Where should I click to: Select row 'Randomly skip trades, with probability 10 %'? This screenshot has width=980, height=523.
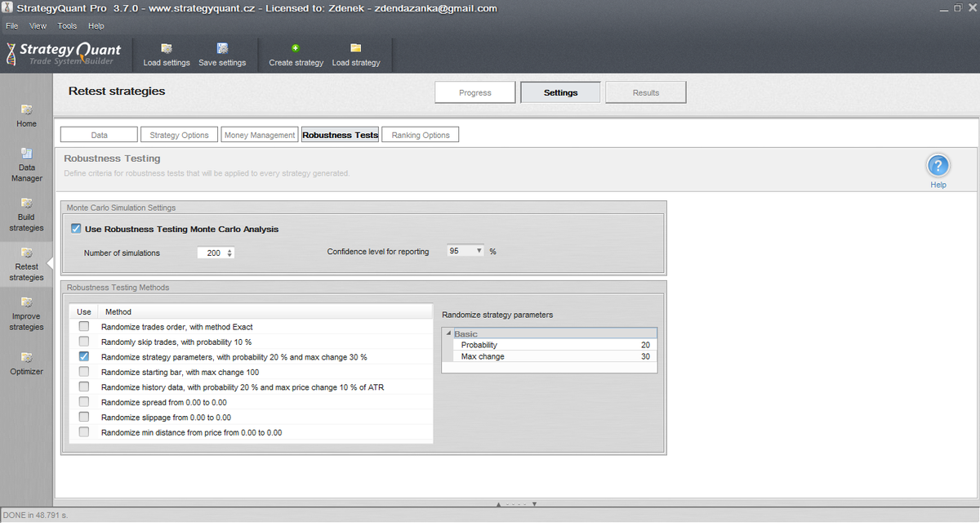(x=176, y=342)
